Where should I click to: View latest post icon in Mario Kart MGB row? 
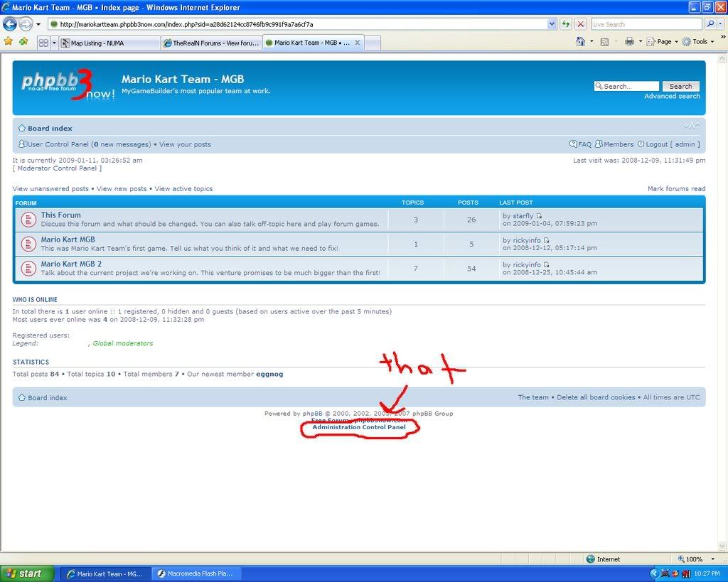pyautogui.click(x=547, y=240)
